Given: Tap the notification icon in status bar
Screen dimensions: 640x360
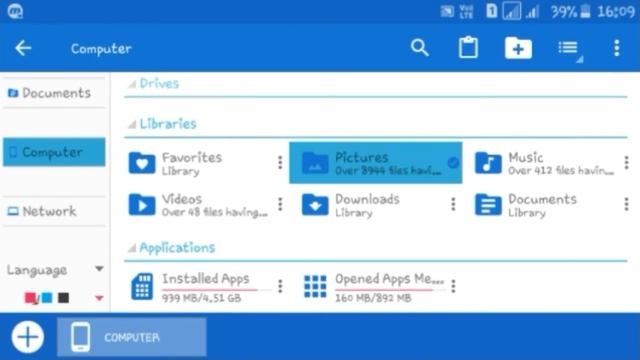Looking at the screenshot, I should (15, 11).
